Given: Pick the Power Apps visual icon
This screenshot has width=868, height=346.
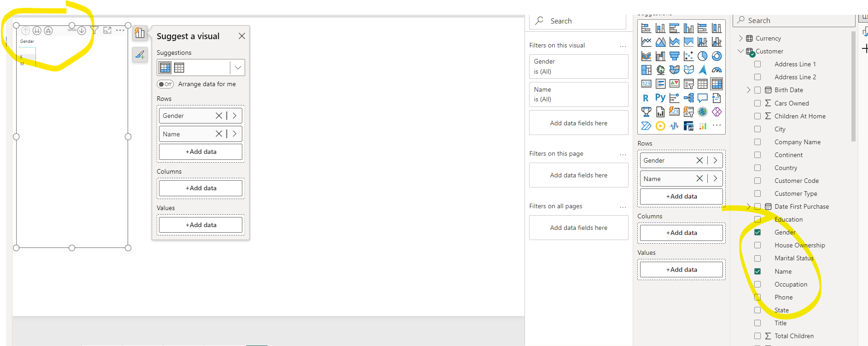Looking at the screenshot, I should (x=717, y=112).
